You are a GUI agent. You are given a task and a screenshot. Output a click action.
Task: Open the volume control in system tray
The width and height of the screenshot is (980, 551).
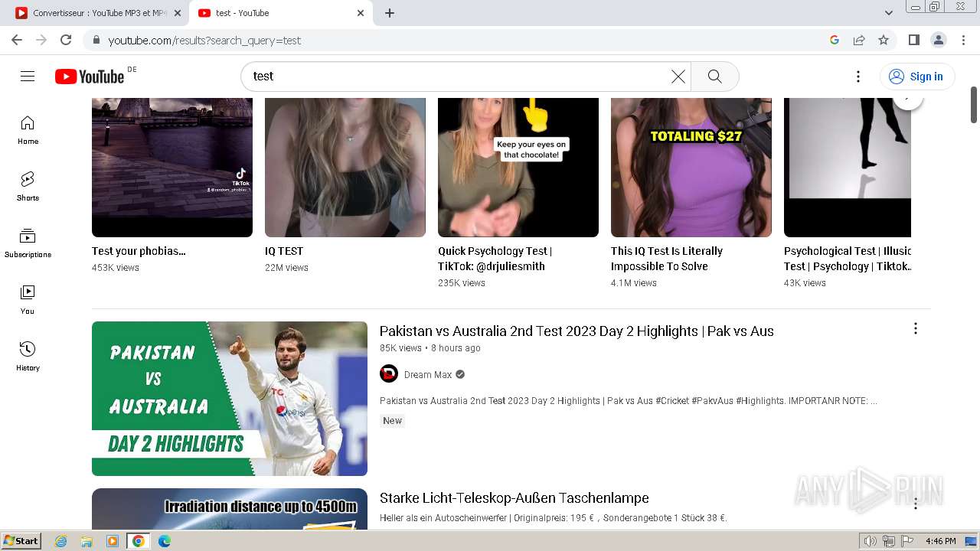point(870,541)
